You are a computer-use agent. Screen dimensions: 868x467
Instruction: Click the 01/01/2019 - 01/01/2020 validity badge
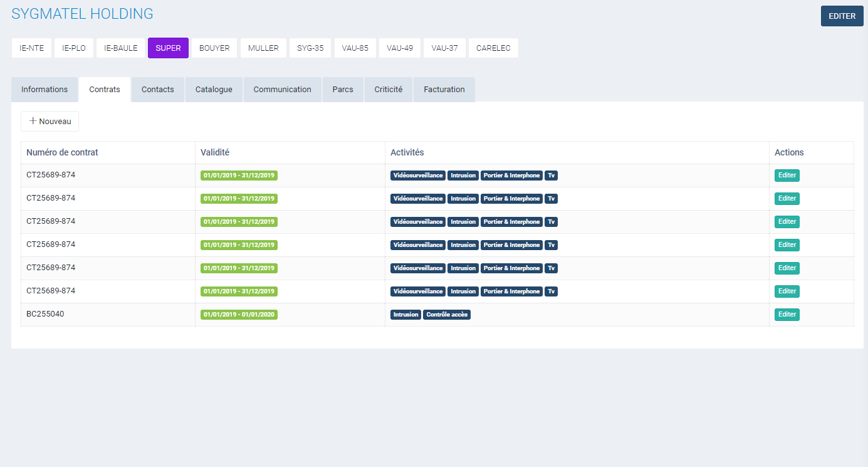pyautogui.click(x=239, y=315)
